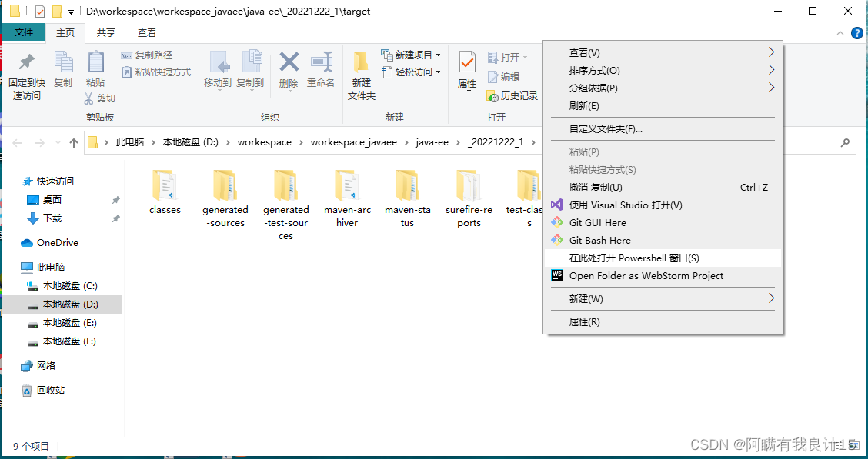Select the maven-status folder
Viewport: 868px width, 459px height.
[407, 198]
